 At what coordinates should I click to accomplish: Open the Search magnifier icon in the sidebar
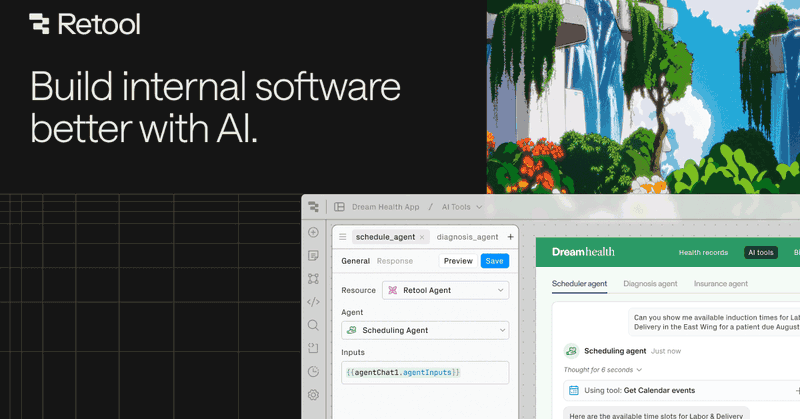[x=313, y=325]
